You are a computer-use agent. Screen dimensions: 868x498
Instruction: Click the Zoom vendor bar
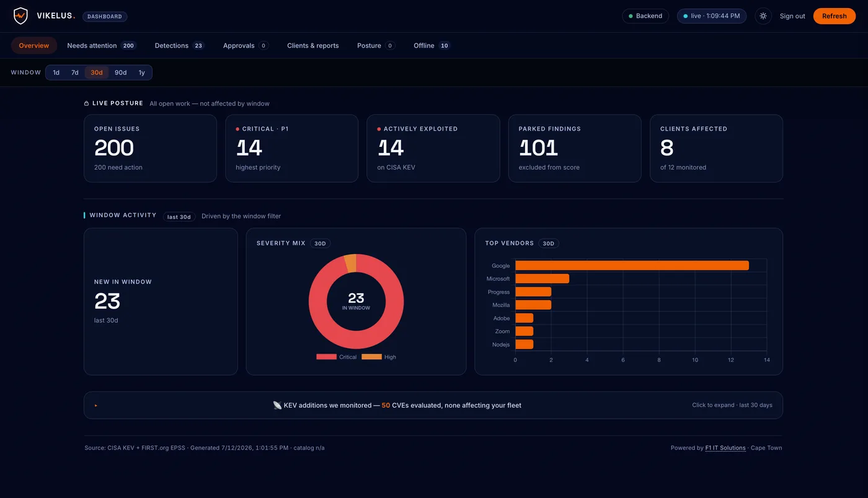524,331
